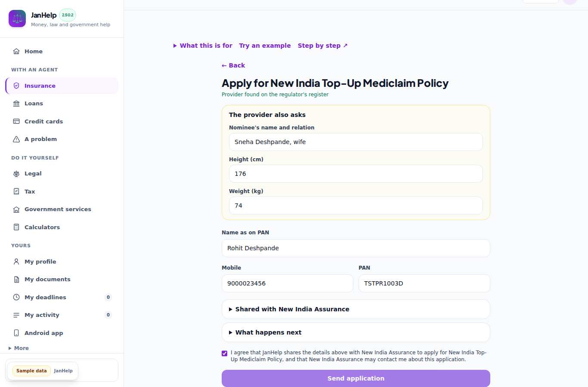Go to Loans in sidebar
The width and height of the screenshot is (588, 387).
(x=62, y=103)
